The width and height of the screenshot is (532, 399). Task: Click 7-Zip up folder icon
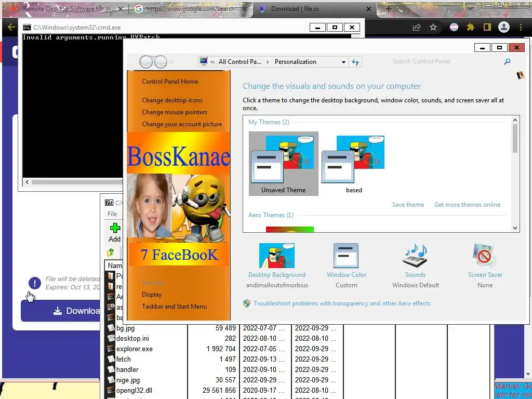110,252
